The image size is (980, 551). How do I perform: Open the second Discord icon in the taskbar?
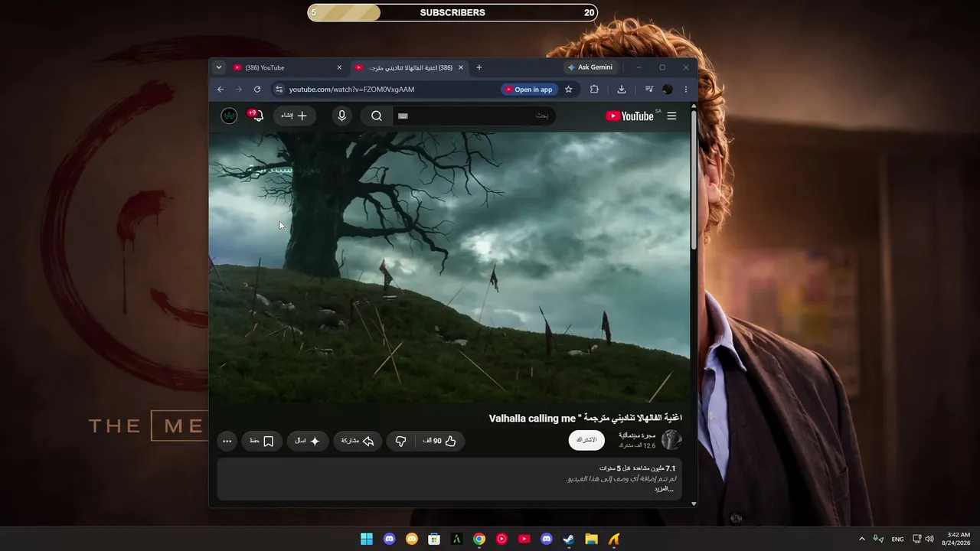pyautogui.click(x=547, y=539)
